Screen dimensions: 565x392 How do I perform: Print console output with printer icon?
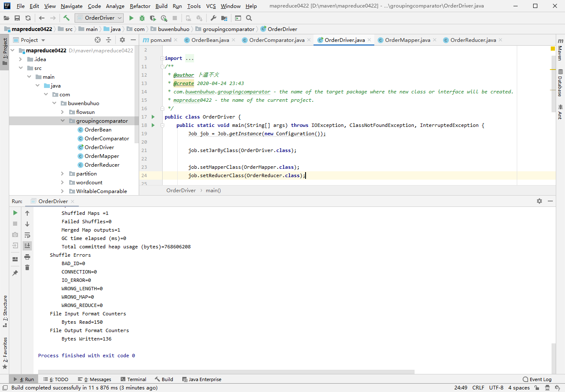click(x=27, y=256)
